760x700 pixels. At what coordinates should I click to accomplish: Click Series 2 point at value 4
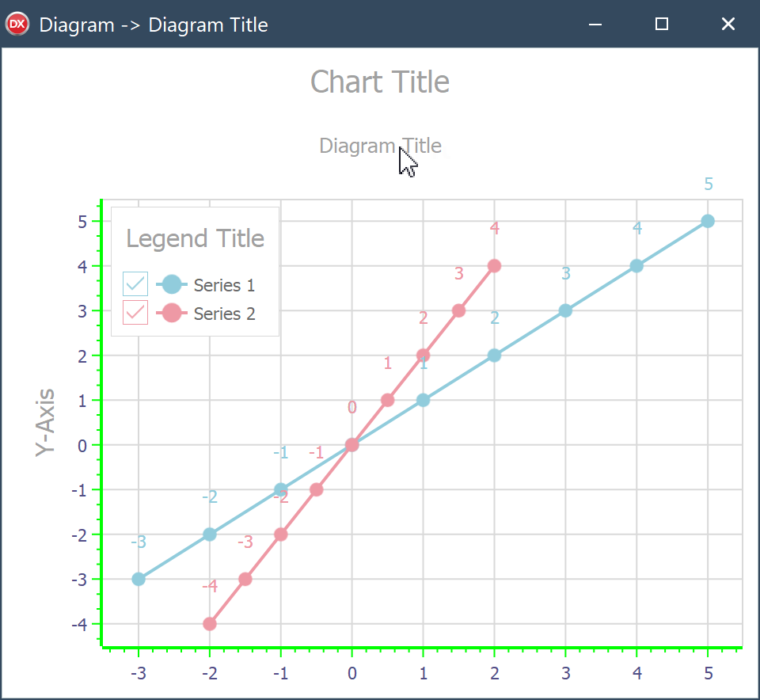(494, 265)
